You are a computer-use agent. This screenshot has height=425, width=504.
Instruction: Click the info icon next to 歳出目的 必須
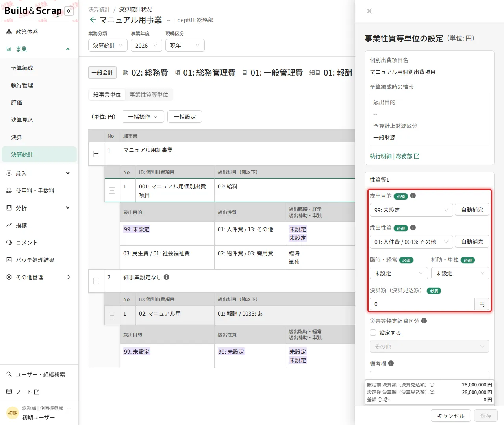pyautogui.click(x=413, y=196)
